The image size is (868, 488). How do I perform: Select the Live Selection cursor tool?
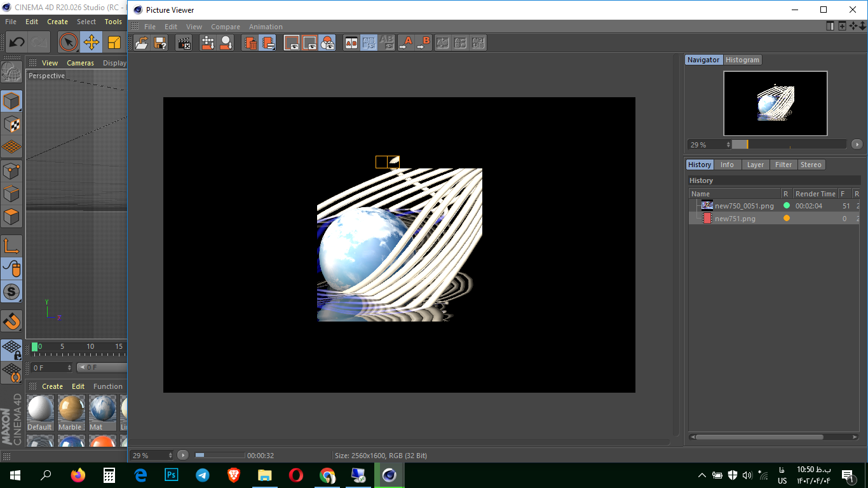pos(69,43)
